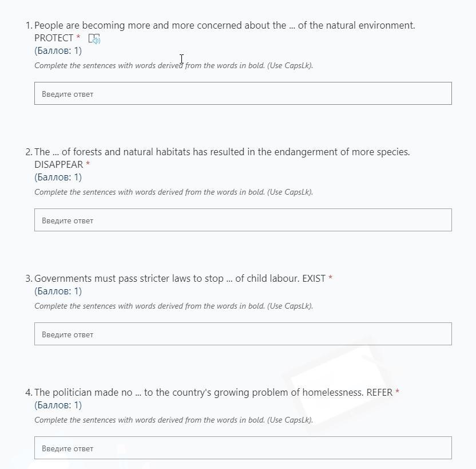Click the points label under question 3
The image size is (476, 469).
pos(58,291)
